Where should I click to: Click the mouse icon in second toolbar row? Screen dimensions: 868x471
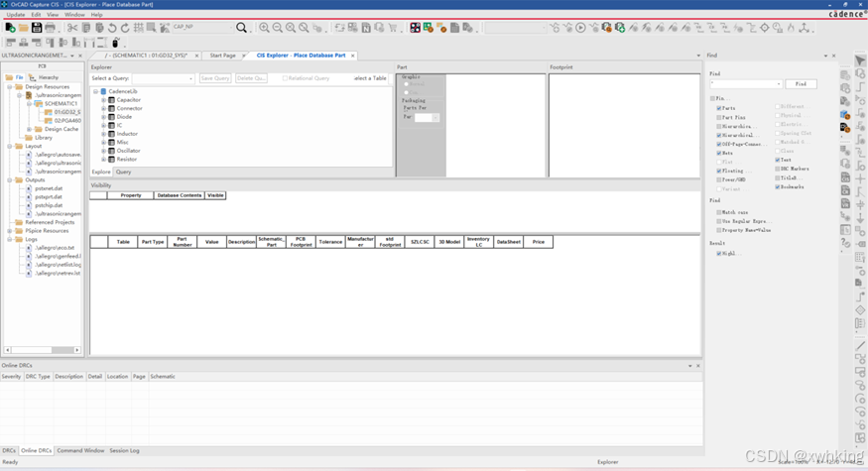(116, 43)
